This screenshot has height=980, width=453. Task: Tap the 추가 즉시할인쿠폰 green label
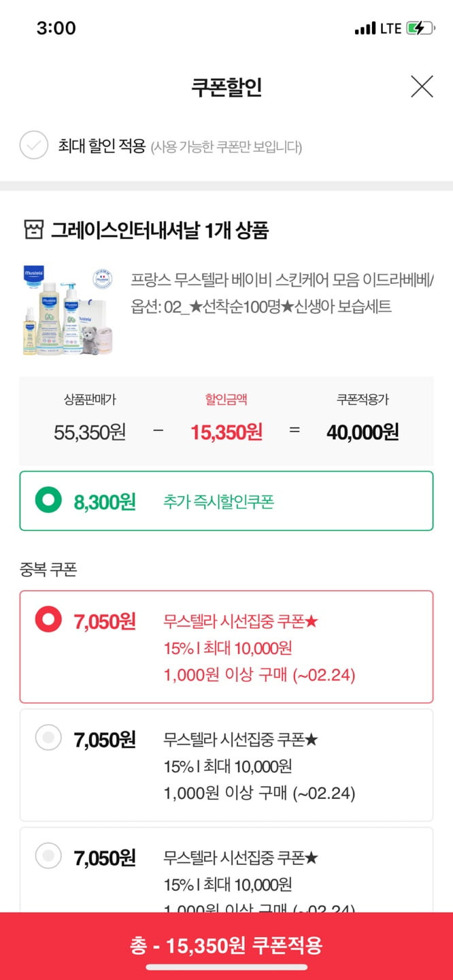(218, 502)
